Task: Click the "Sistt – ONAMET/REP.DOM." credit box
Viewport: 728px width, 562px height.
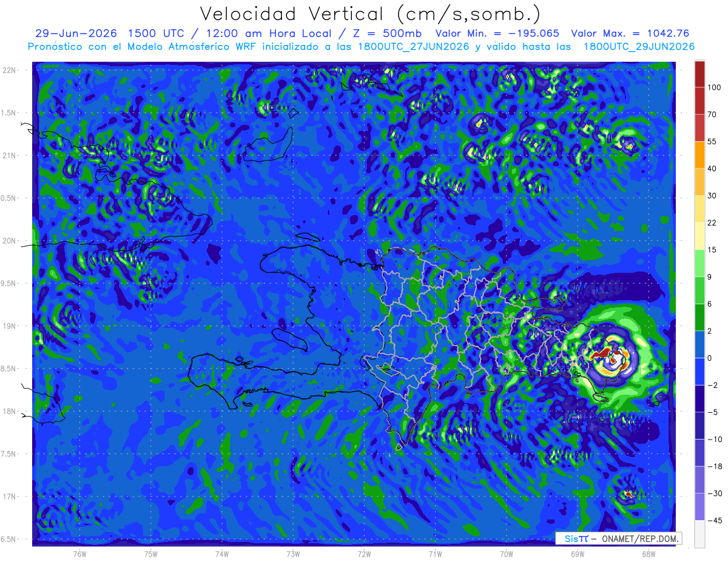Action: [x=618, y=538]
